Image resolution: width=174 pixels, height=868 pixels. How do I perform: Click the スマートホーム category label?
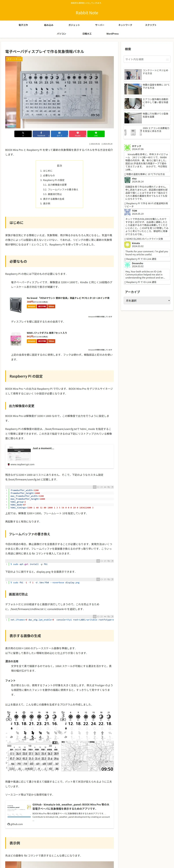[14, 59]
